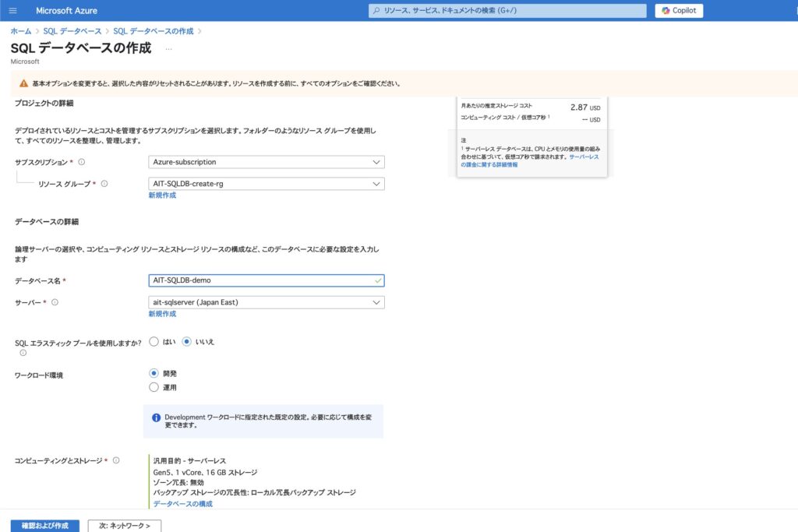This screenshot has width=798, height=532.
Task: Show info tooltip for SQL エラスティック プール
Action: [23, 353]
